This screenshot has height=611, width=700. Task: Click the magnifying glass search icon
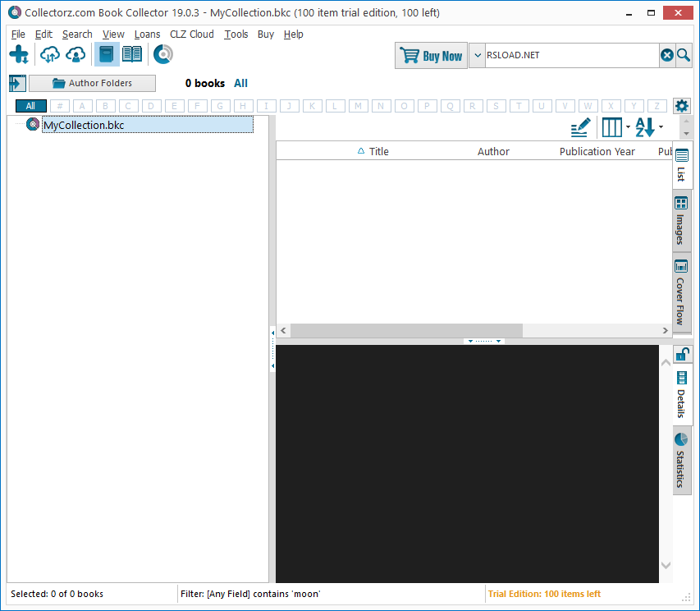684,55
